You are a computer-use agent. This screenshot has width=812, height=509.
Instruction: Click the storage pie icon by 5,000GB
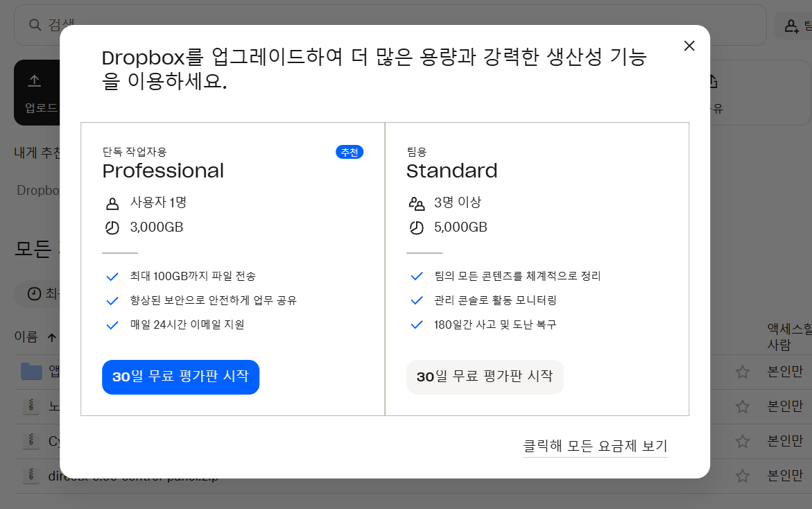click(416, 228)
